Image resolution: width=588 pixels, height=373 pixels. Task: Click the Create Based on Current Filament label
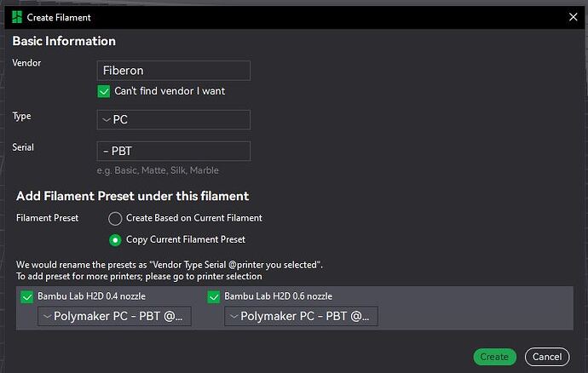click(194, 218)
